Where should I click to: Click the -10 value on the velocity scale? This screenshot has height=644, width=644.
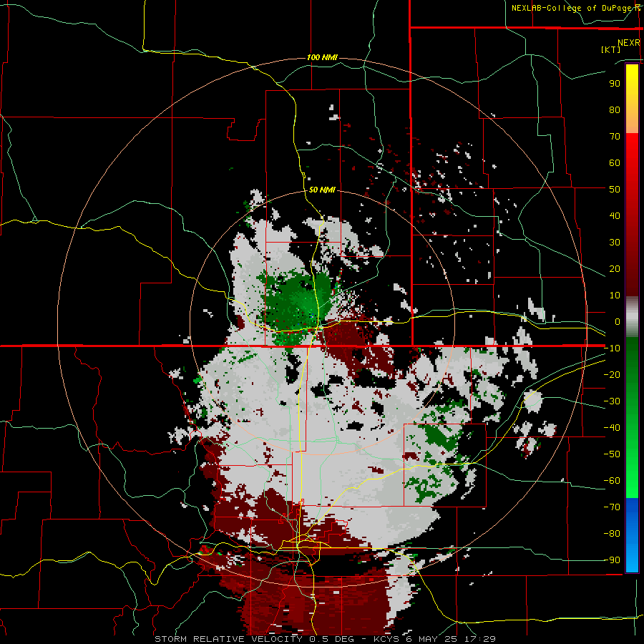[612, 348]
